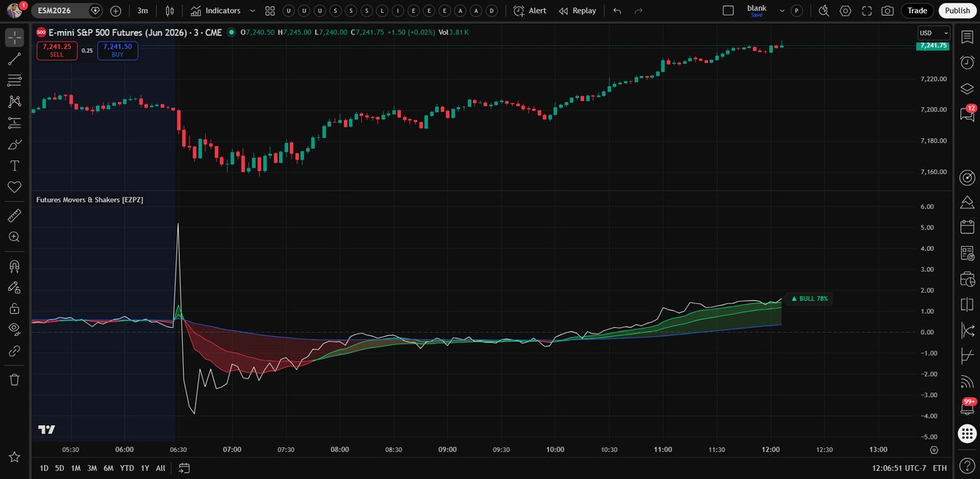Open chart settings hexagon icon

click(x=845, y=11)
